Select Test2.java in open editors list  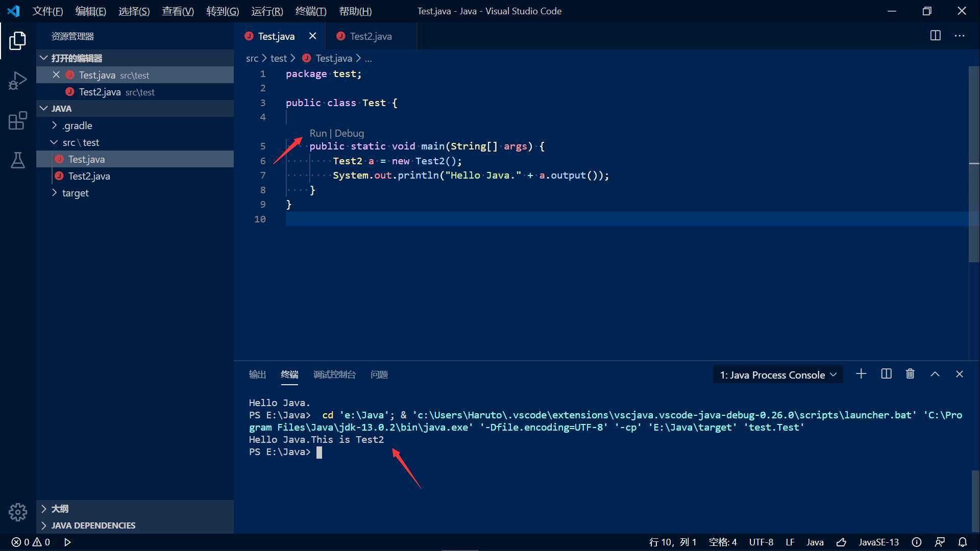pos(135,92)
